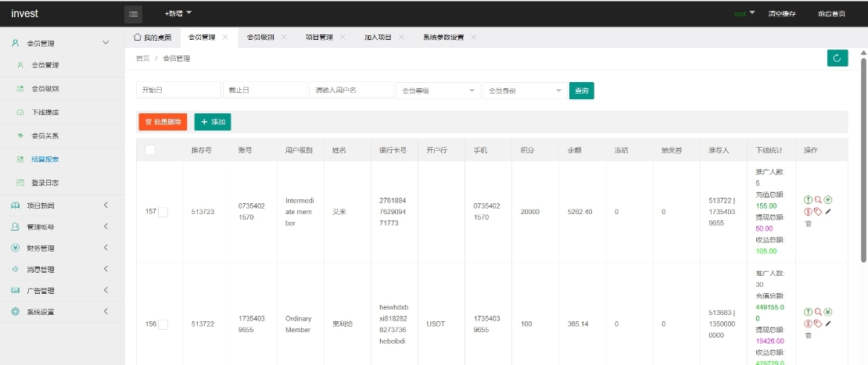Image resolution: width=868 pixels, height=365 pixels.
Task: Click the pencil edit icon for member 157
Action: click(x=828, y=211)
